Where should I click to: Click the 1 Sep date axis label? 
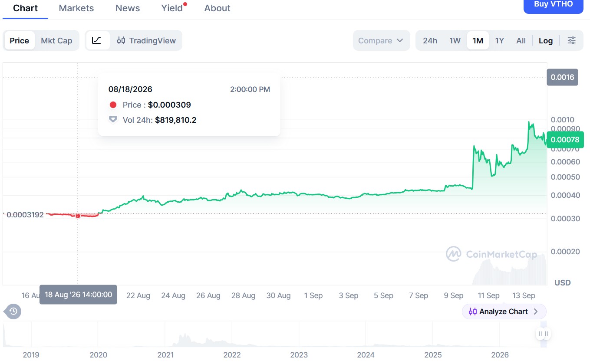point(313,295)
